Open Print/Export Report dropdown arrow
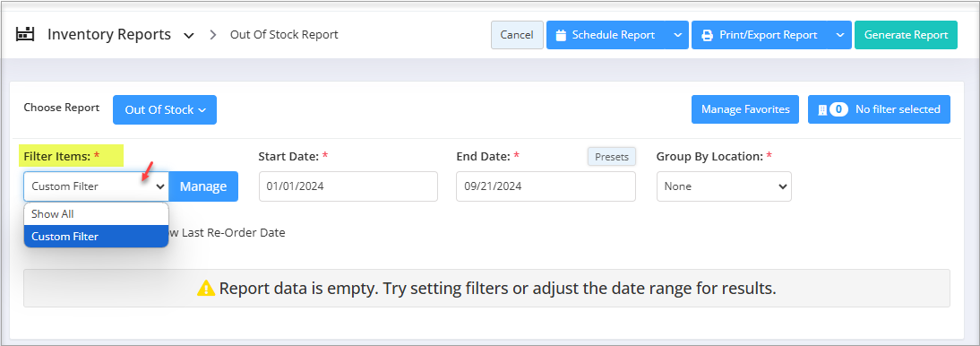The image size is (980, 346). point(840,35)
